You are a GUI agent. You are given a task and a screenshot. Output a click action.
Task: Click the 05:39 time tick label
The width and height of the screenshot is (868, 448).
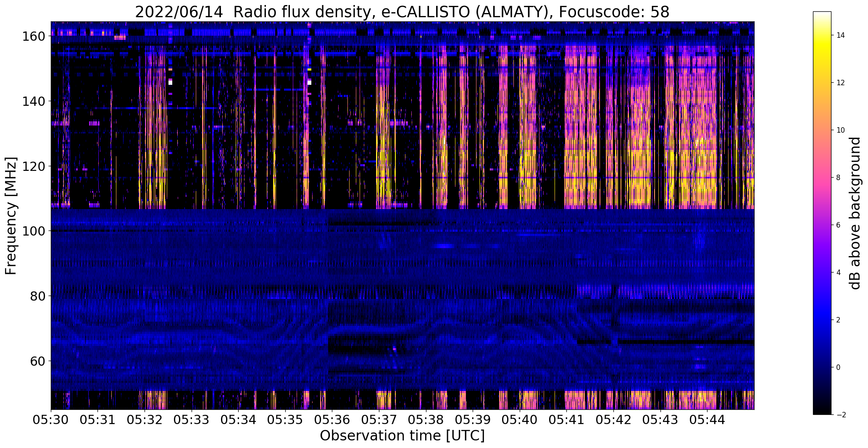tap(473, 419)
